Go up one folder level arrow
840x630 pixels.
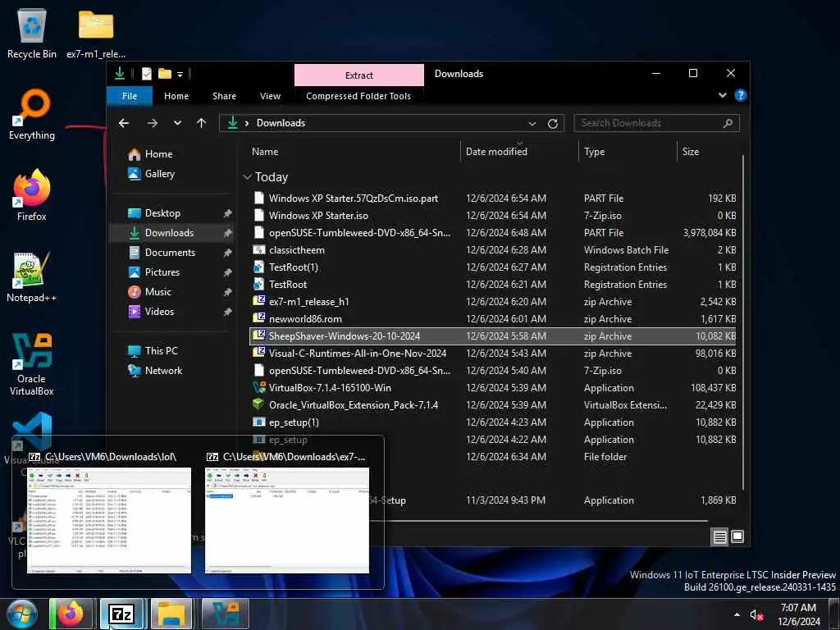pyautogui.click(x=202, y=123)
